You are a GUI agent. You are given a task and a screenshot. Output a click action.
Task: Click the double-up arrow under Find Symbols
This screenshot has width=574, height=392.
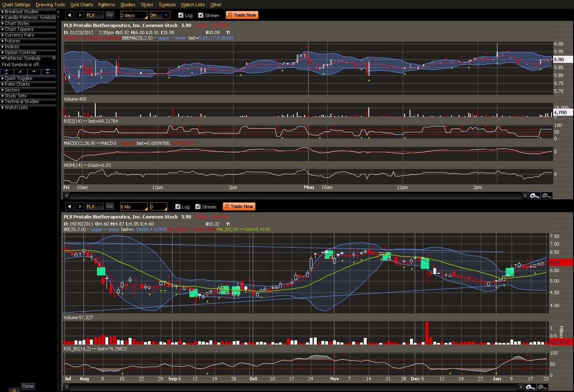[7, 72]
